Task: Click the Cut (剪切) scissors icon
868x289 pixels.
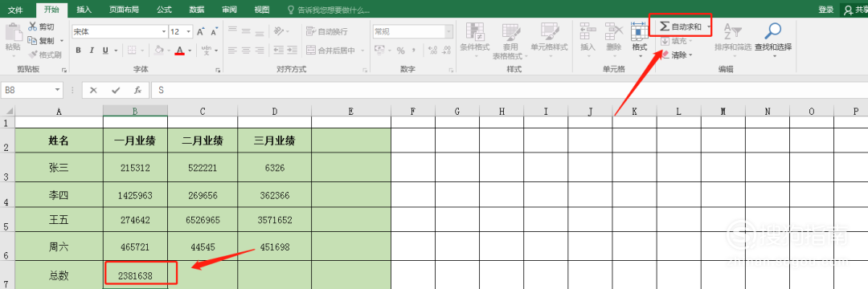Action: [32, 26]
